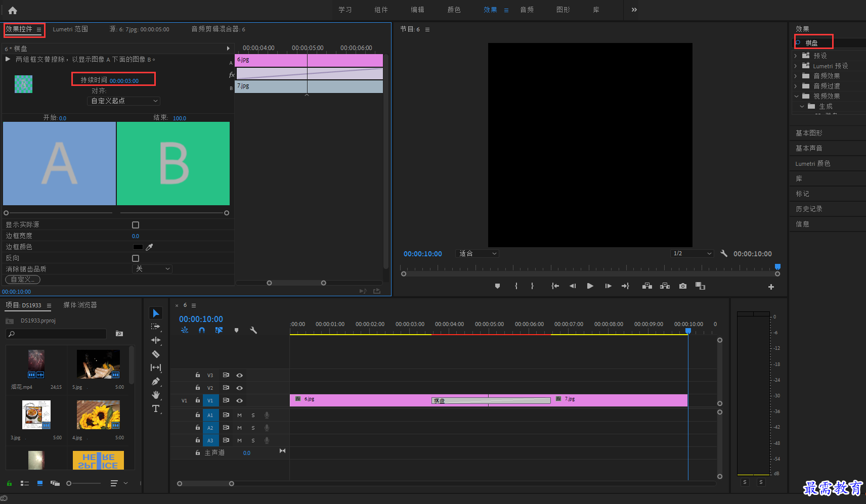Collapse the 视频效果 folder

(x=796, y=96)
